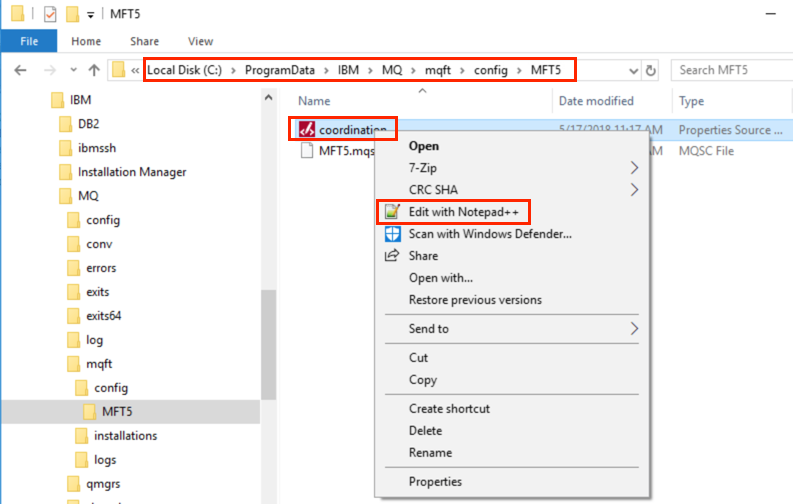Click the Forward navigation arrow
Screen dimensions: 793x504
point(50,70)
